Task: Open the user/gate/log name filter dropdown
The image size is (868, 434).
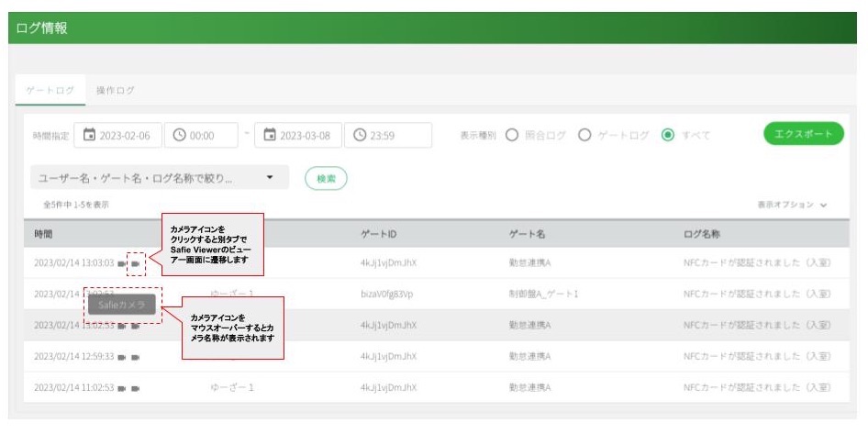Action: point(160,178)
